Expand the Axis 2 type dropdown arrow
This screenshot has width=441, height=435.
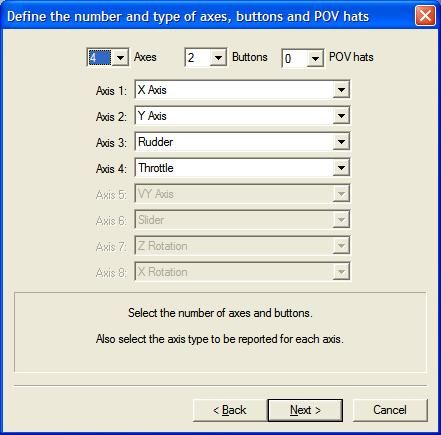click(341, 115)
